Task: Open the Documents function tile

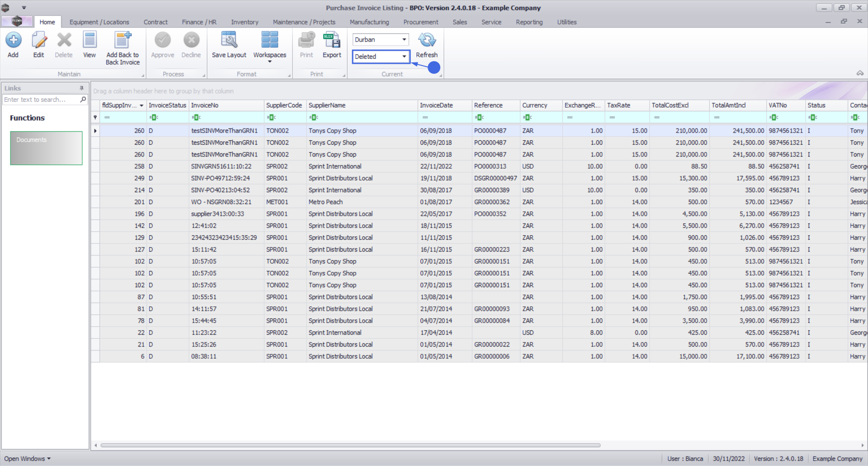Action: click(46, 148)
